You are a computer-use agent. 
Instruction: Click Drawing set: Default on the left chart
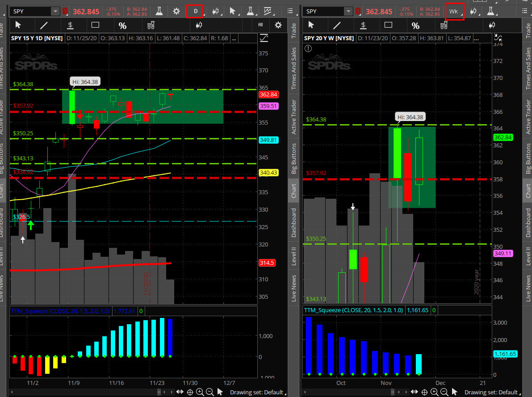tap(256, 392)
